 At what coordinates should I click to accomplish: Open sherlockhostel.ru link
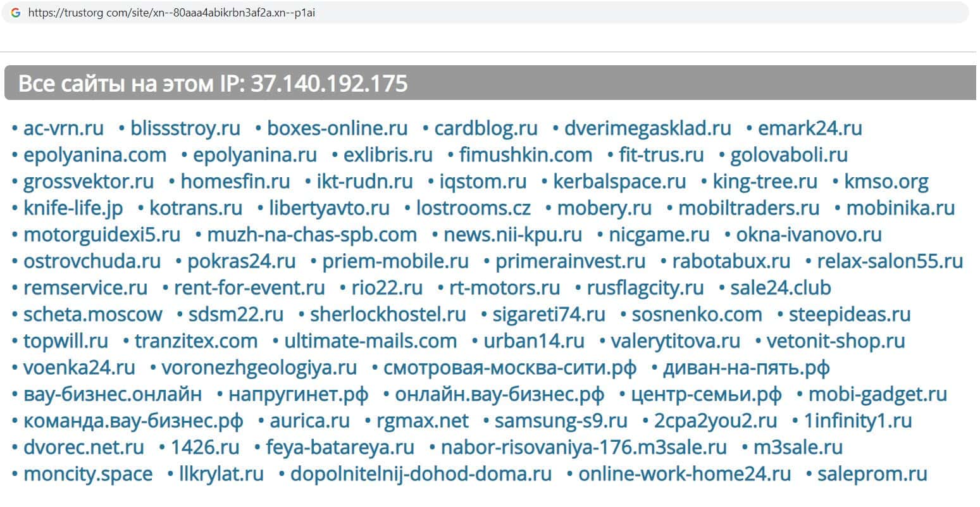pos(388,315)
